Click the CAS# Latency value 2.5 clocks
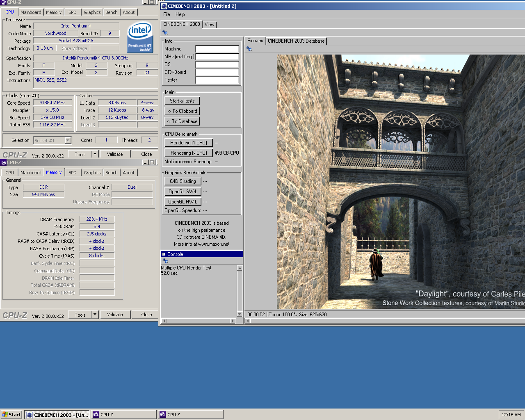 [97, 234]
